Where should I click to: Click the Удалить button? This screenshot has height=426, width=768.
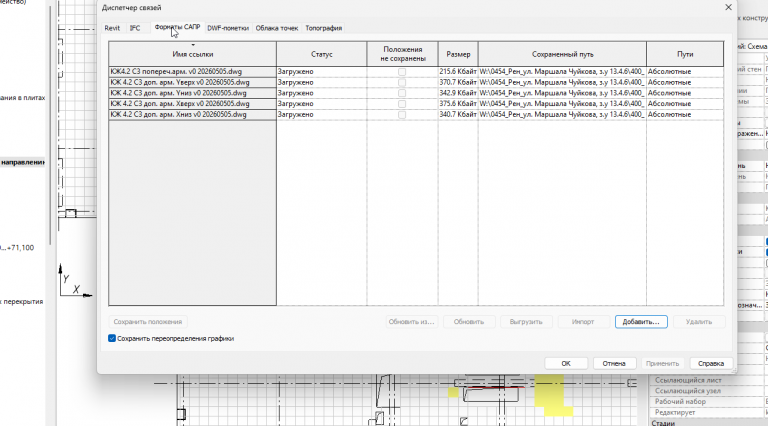(699, 322)
